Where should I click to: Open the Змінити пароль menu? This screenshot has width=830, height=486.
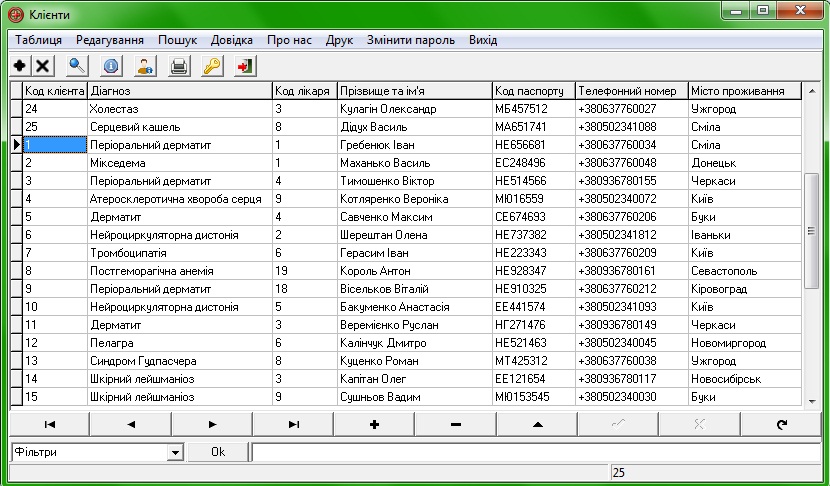click(411, 40)
